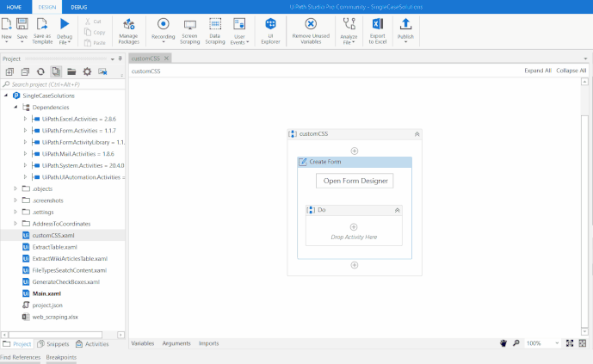Click the last Project toolbar icon
This screenshot has width=593, height=364.
coord(102,71)
